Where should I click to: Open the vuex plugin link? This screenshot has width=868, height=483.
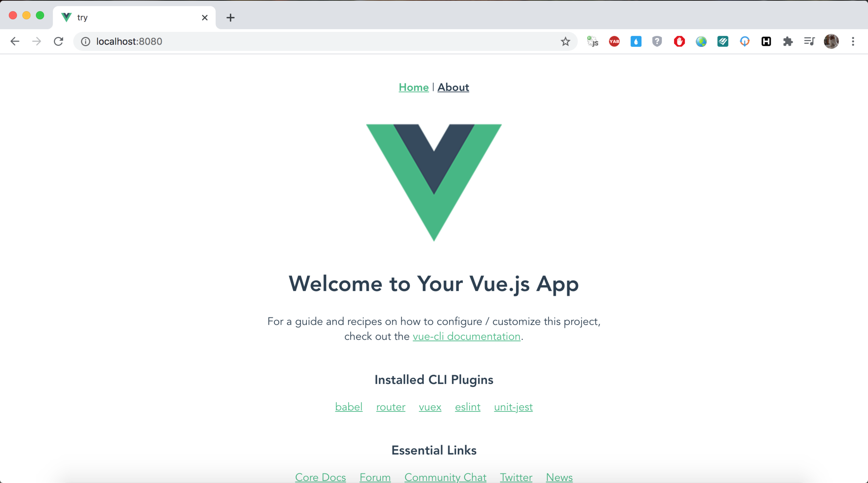tap(430, 407)
